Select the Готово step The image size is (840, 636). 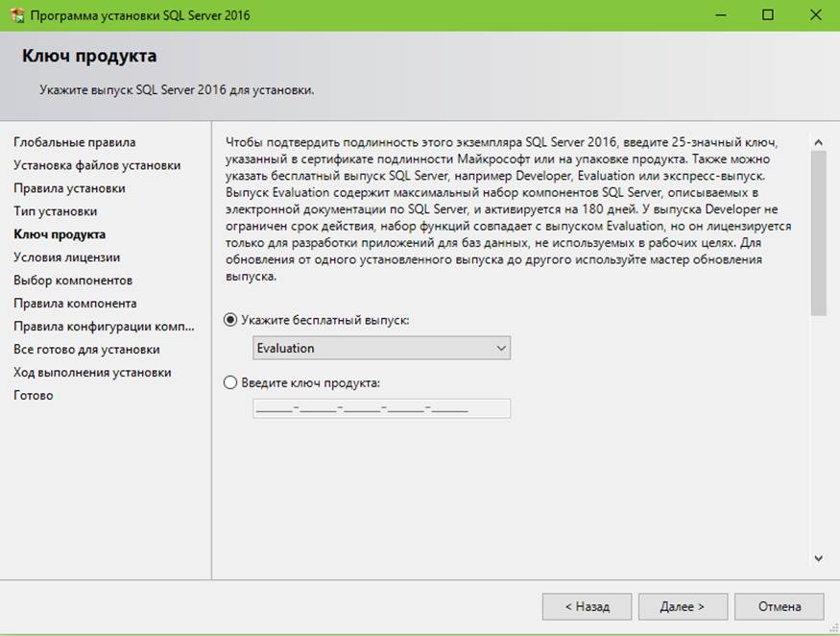pos(34,396)
